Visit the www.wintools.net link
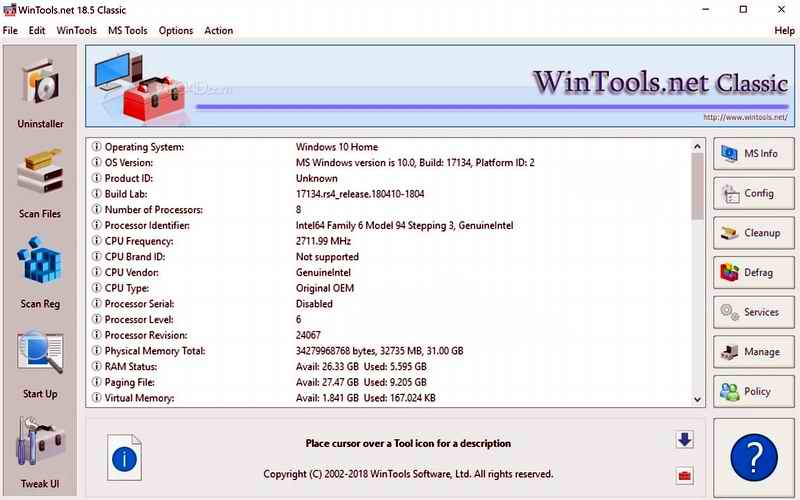Screen dimensions: 800x500 point(744,117)
